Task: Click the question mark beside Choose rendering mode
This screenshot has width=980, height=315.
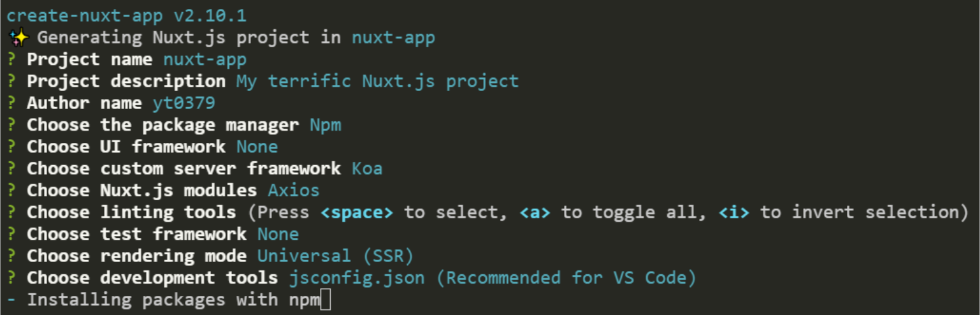Action: (x=11, y=256)
